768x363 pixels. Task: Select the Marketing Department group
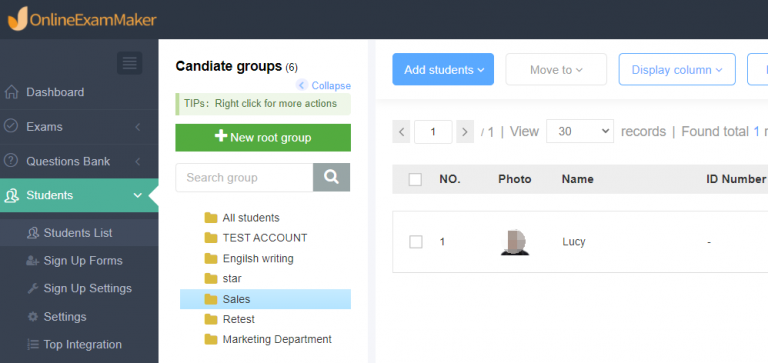(277, 339)
